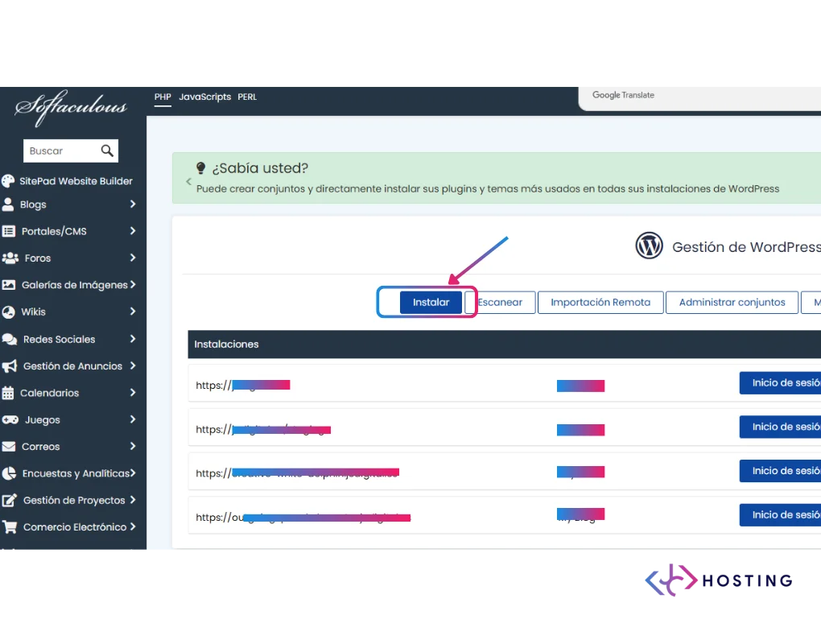Click the Gestión de WordPress heading

(x=746, y=247)
